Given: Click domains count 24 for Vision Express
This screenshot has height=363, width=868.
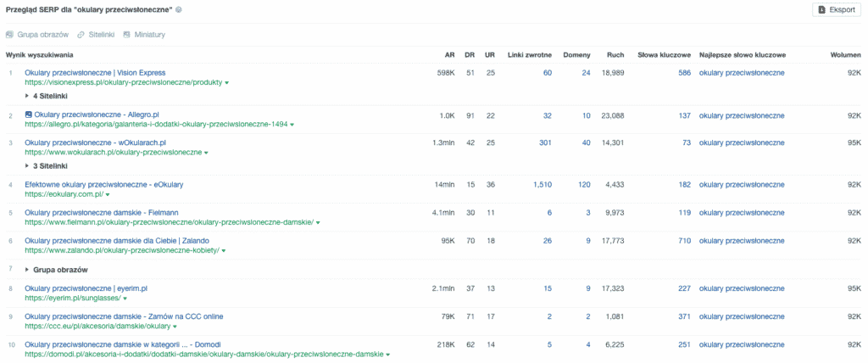Looking at the screenshot, I should point(587,73).
